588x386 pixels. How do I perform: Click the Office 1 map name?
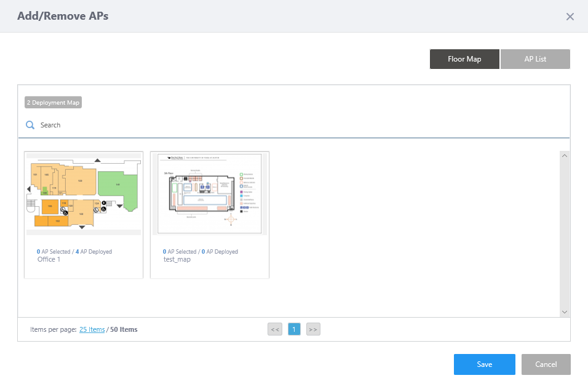[49, 259]
